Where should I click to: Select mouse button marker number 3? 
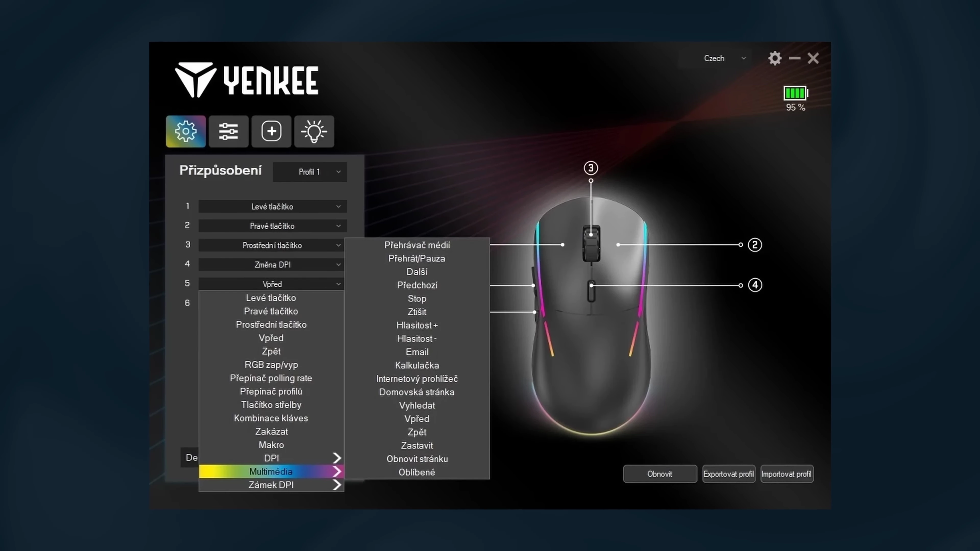[591, 168]
